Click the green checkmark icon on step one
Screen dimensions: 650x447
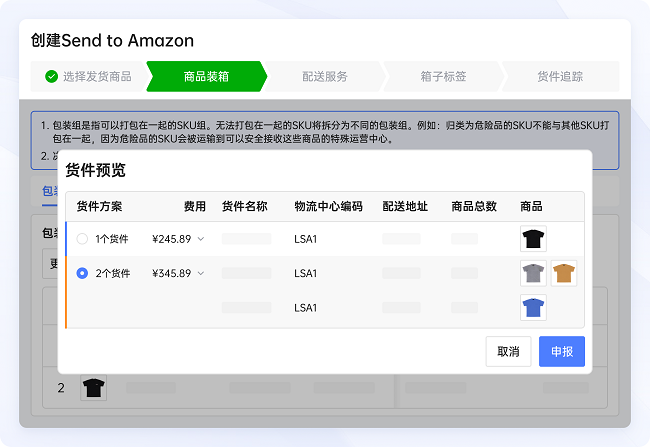51,76
